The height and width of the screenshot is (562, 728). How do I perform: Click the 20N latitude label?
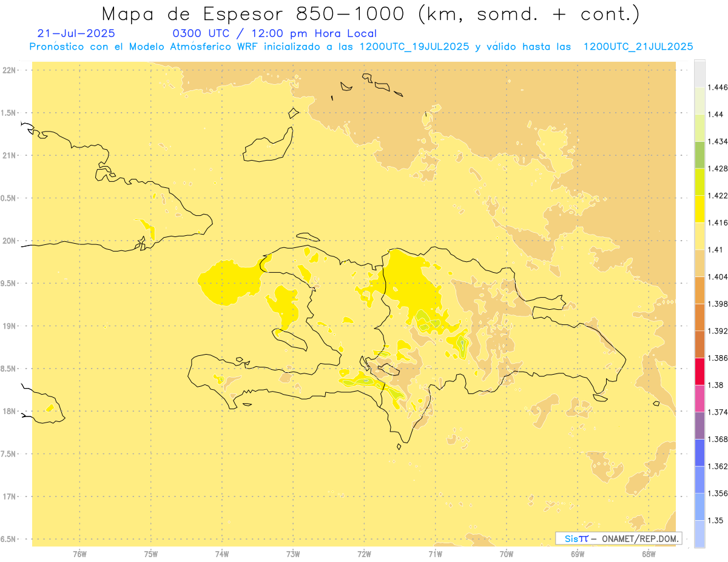point(9,241)
